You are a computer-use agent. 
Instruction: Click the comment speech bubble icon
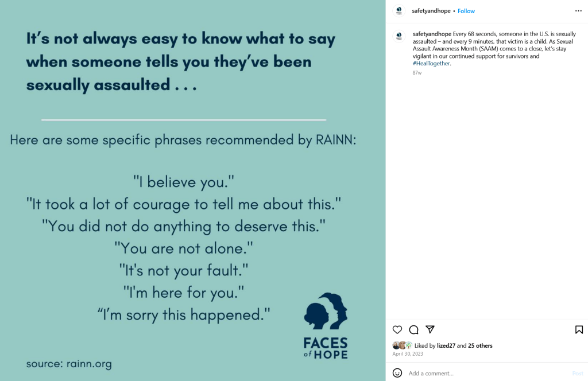coord(413,329)
